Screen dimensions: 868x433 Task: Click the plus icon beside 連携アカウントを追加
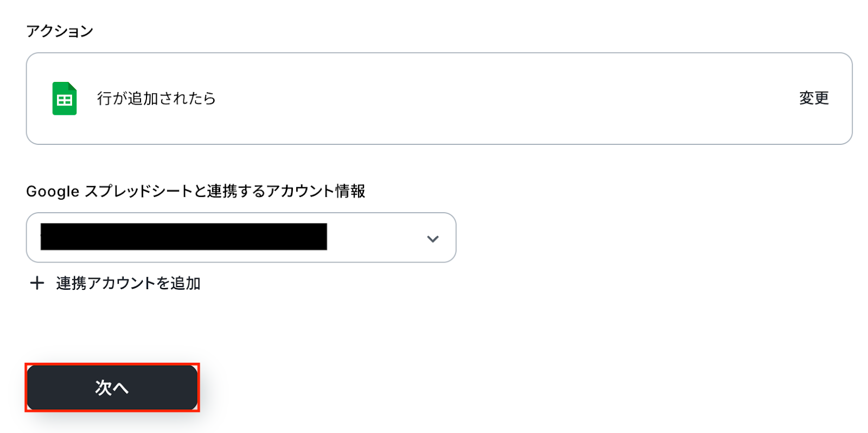(37, 283)
